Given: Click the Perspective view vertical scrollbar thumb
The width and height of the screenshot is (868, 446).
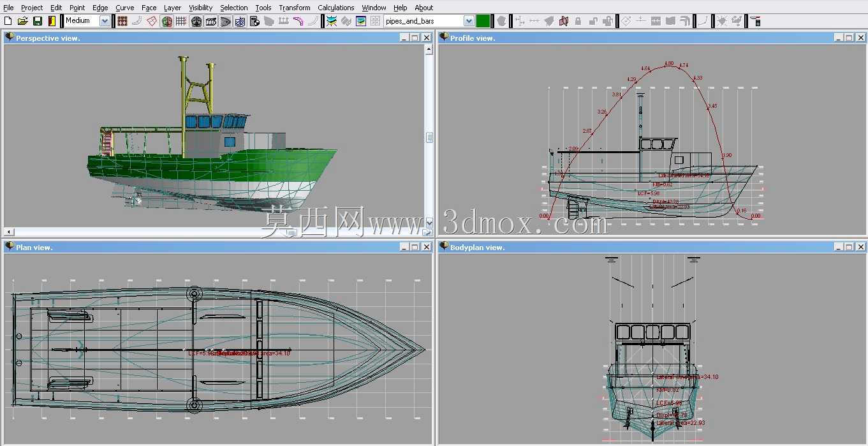Looking at the screenshot, I should tap(429, 137).
